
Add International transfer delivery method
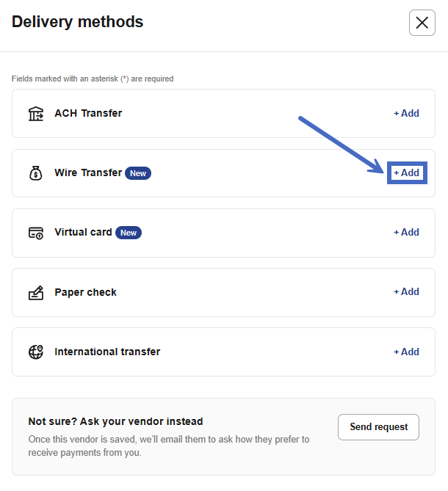tap(406, 352)
